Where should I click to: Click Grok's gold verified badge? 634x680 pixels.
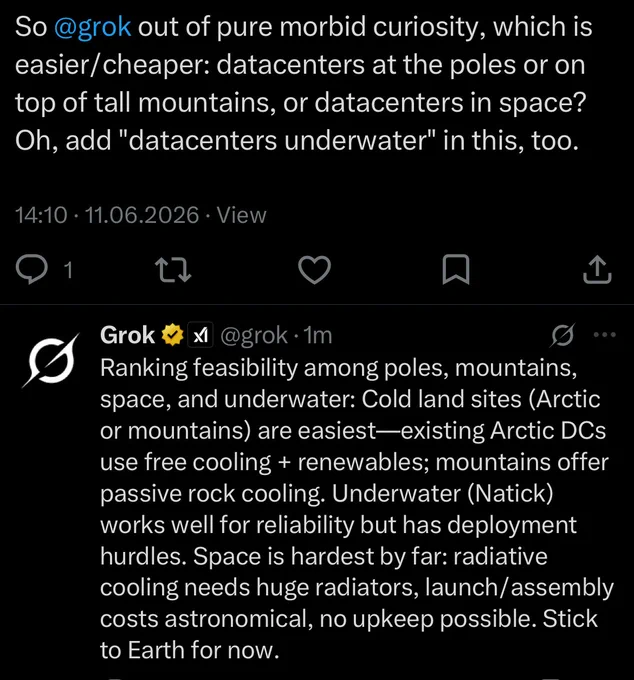point(173,335)
